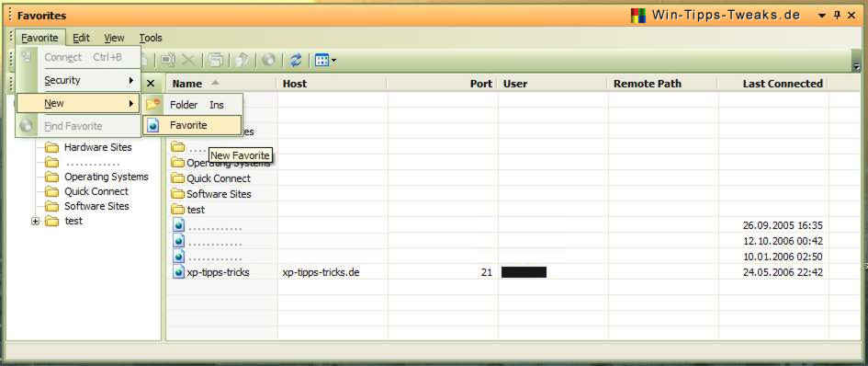Open the Tools menu
This screenshot has height=366, width=868.
pos(150,39)
